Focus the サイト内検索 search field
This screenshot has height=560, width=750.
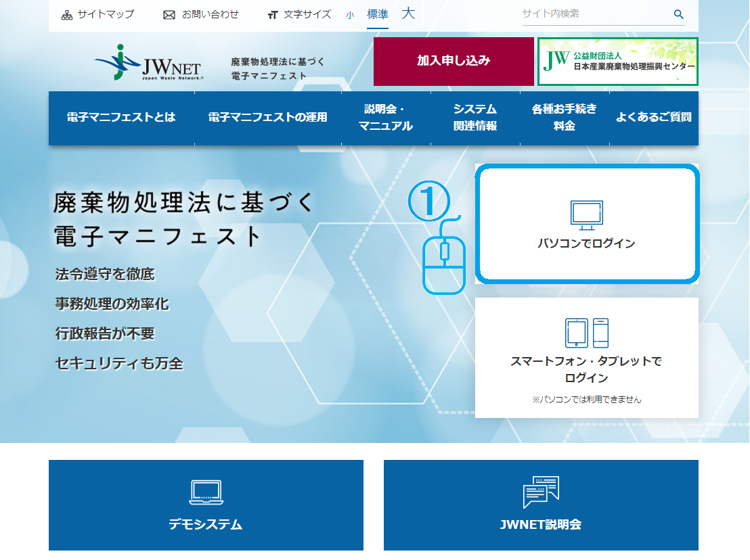(594, 14)
